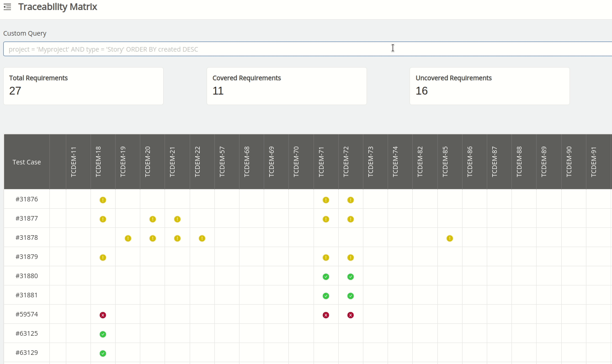This screenshot has width=612, height=364.
Task: Click the Uncovered Requirements value 16
Action: tap(421, 91)
